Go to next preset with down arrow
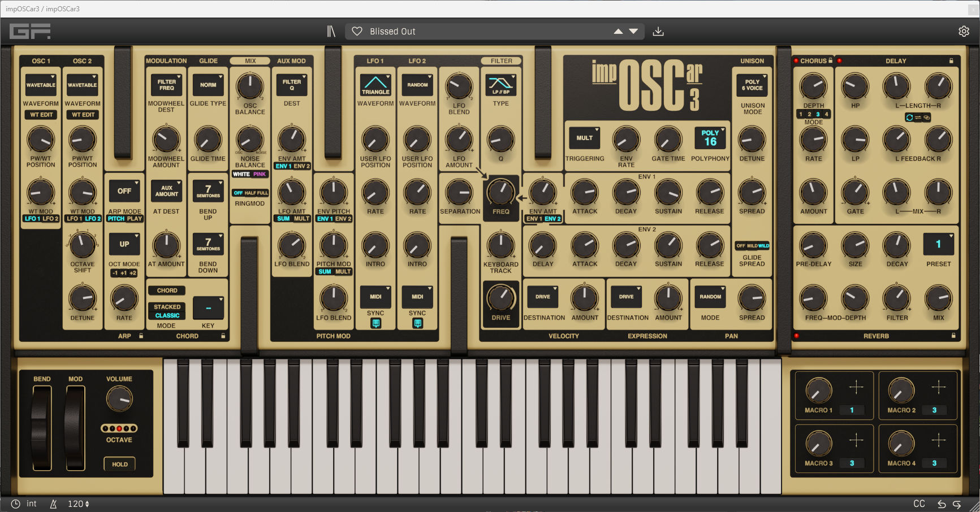Image resolution: width=980 pixels, height=512 pixels. pos(634,32)
